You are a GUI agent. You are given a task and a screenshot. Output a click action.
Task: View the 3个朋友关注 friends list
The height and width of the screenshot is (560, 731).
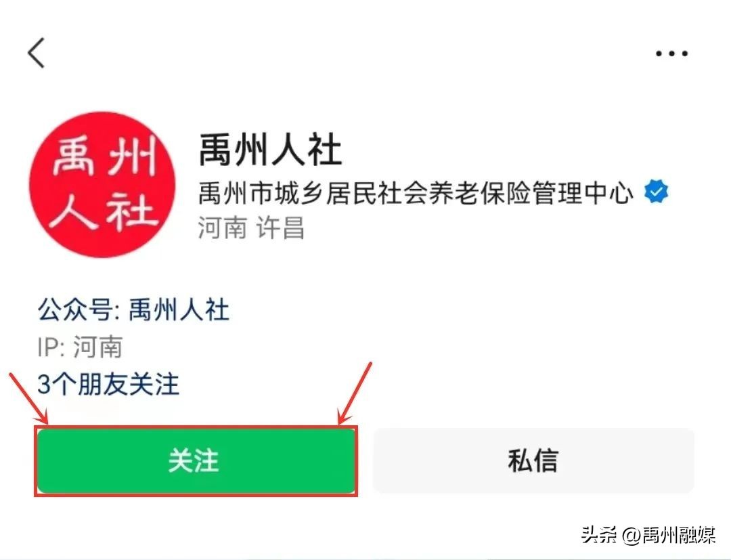pyautogui.click(x=108, y=384)
